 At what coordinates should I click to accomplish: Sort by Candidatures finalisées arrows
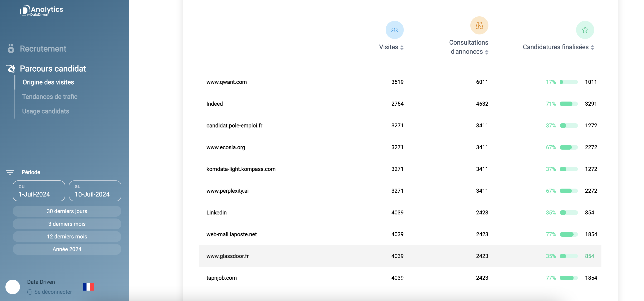(x=592, y=47)
